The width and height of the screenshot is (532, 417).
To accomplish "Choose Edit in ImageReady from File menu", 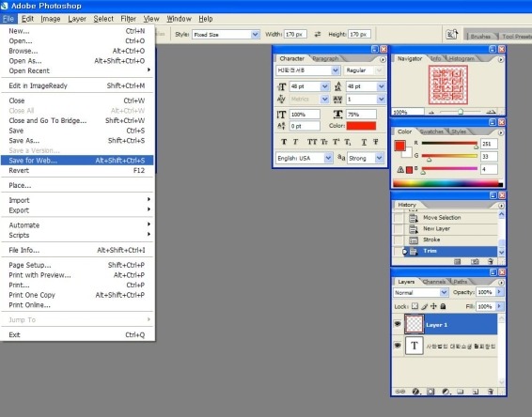I will 77,85.
